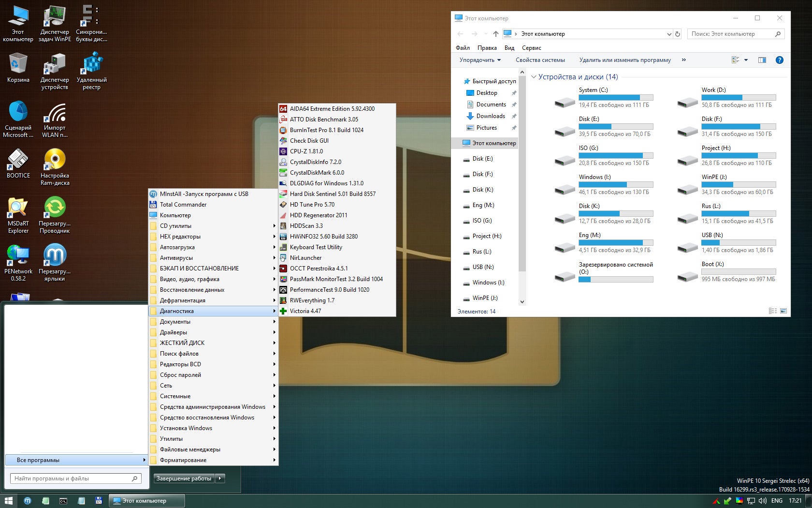
Task: Click the System properties button
Action: [x=540, y=60]
